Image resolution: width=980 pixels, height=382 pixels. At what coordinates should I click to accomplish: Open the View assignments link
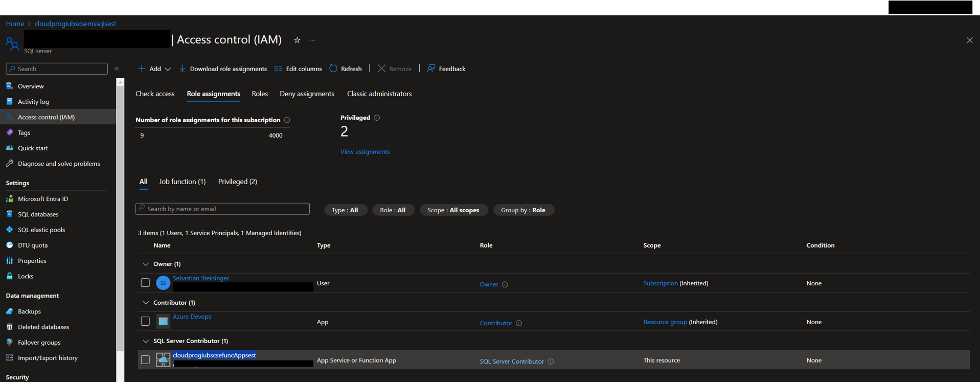(x=365, y=152)
